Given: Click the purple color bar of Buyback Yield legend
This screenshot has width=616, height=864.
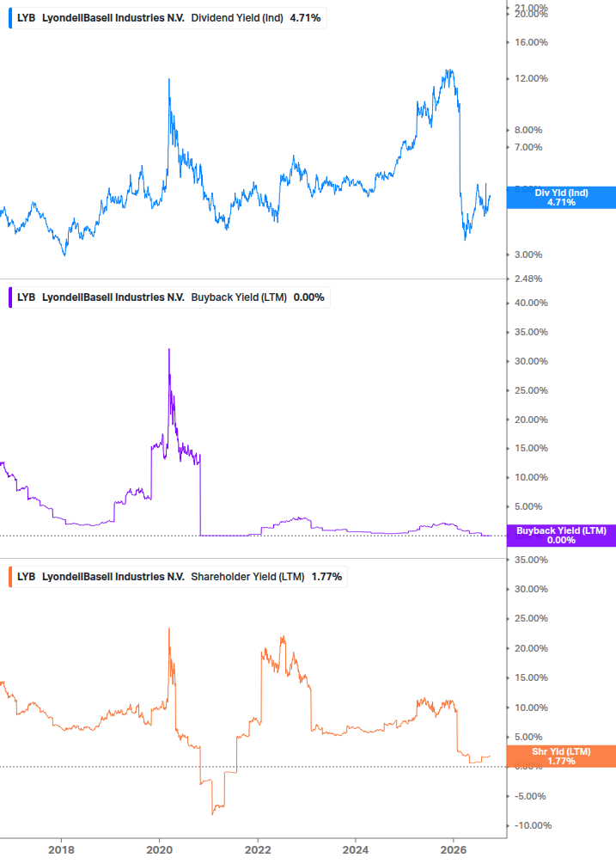Looking at the screenshot, I should pos(10,297).
